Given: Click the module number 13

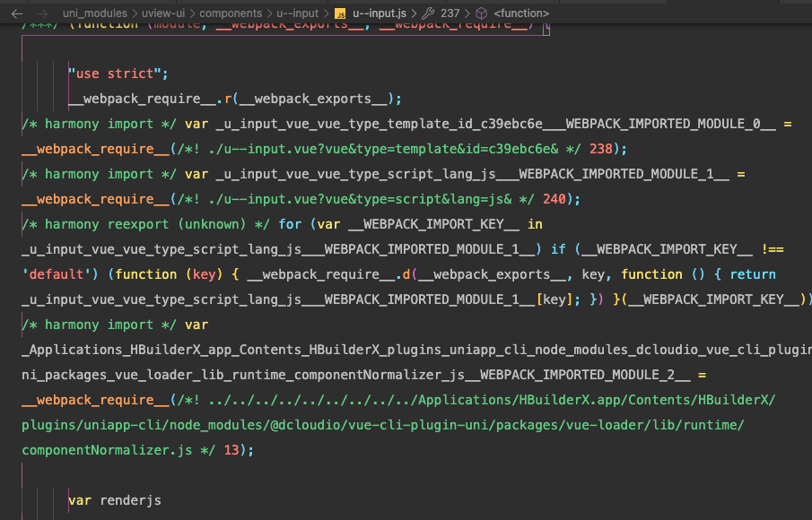Looking at the screenshot, I should coord(231,450).
